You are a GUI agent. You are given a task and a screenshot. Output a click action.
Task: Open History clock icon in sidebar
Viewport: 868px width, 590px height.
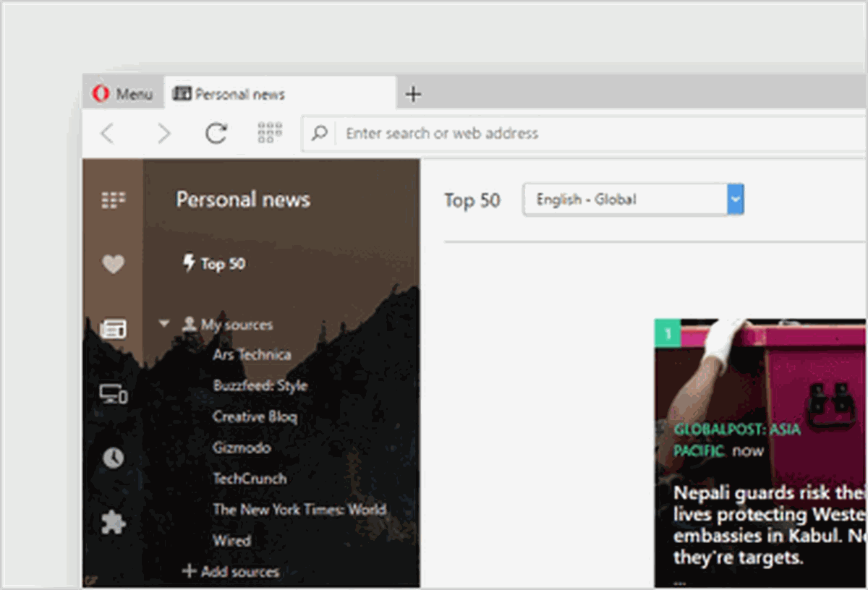(x=113, y=458)
